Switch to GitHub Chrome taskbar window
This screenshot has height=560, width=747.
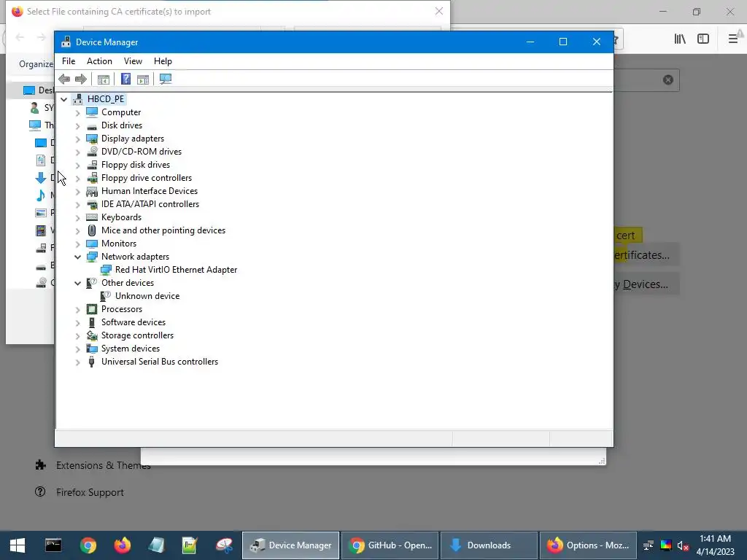(x=390, y=545)
